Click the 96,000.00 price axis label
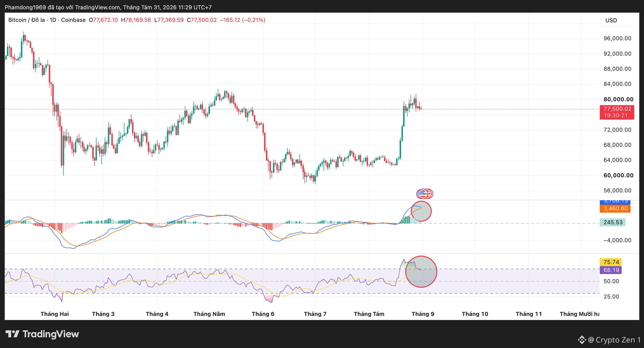This screenshot has width=644, height=348. 617,38
